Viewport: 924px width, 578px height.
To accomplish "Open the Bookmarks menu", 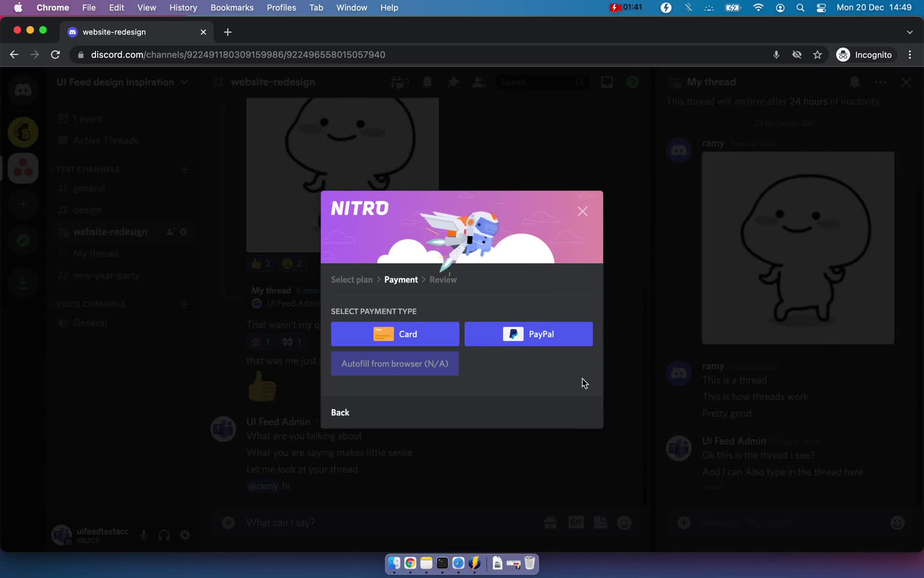I will tap(232, 8).
